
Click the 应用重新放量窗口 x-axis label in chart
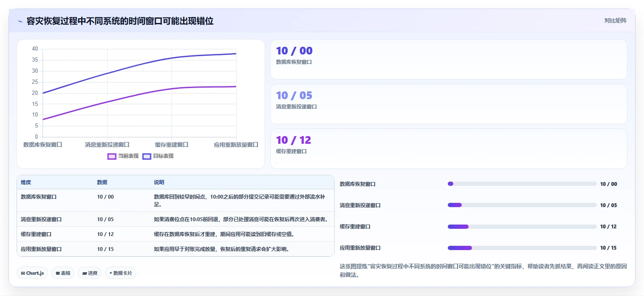coord(236,145)
